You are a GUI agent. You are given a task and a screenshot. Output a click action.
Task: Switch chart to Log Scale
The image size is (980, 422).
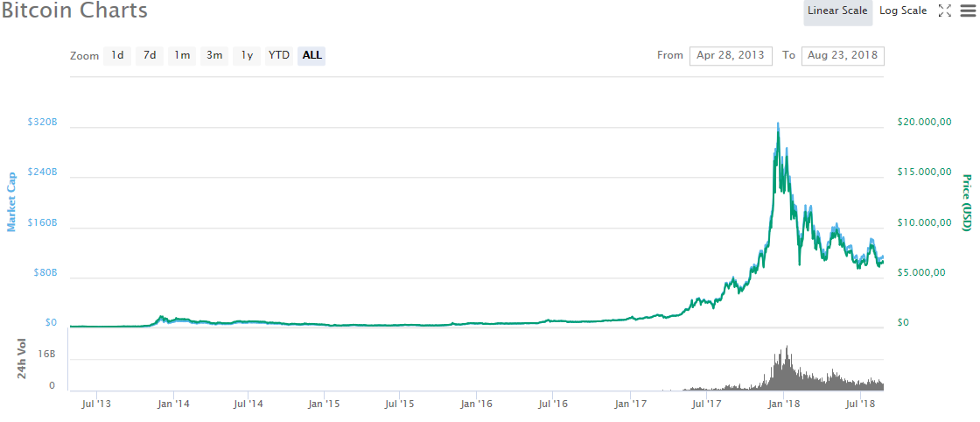[902, 11]
